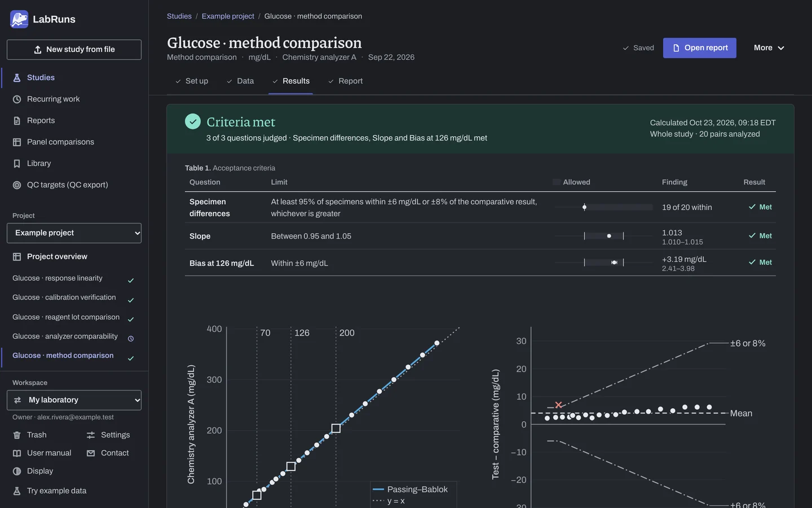Image resolution: width=812 pixels, height=508 pixels.
Task: Switch to the Data tab
Action: [x=240, y=81]
